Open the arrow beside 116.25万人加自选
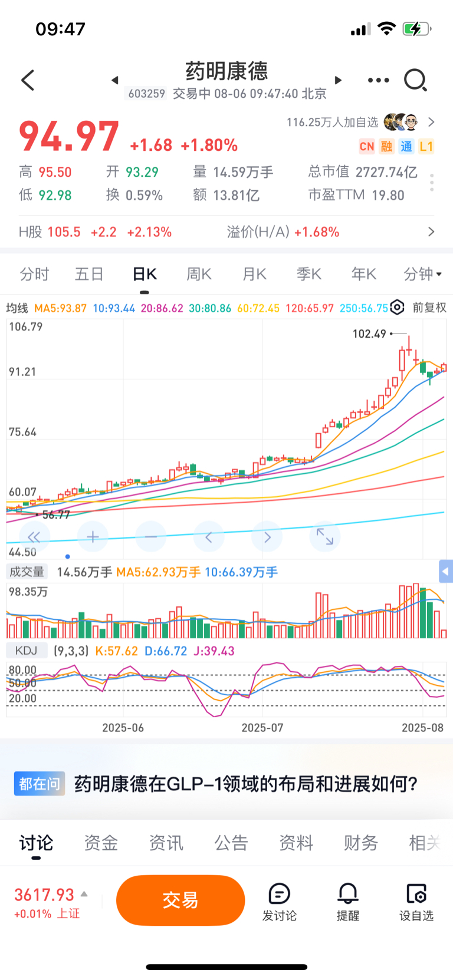This screenshot has width=453, height=980. [431, 122]
